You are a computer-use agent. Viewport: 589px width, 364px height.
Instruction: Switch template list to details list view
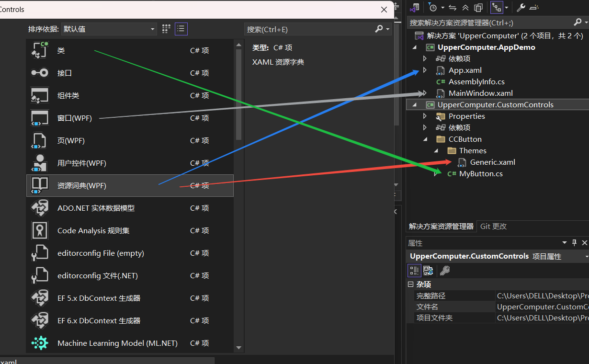pyautogui.click(x=181, y=29)
